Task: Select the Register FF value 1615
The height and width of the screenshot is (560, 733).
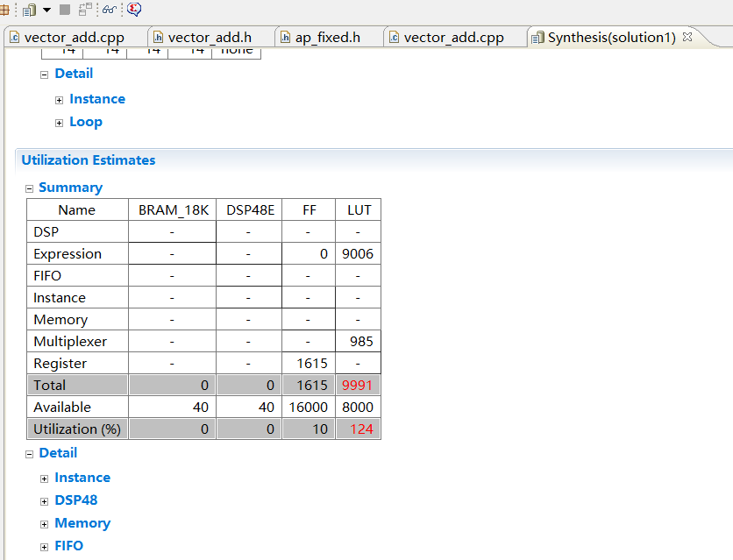Action: (312, 364)
